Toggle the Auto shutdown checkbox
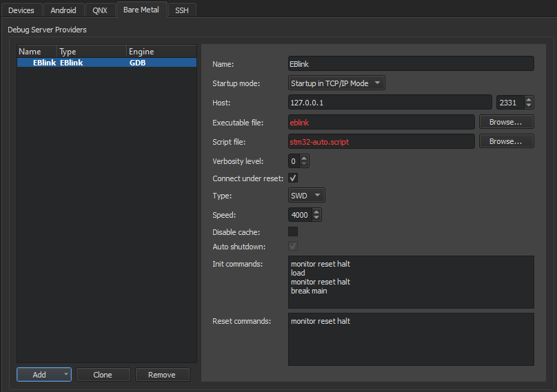 coord(293,247)
